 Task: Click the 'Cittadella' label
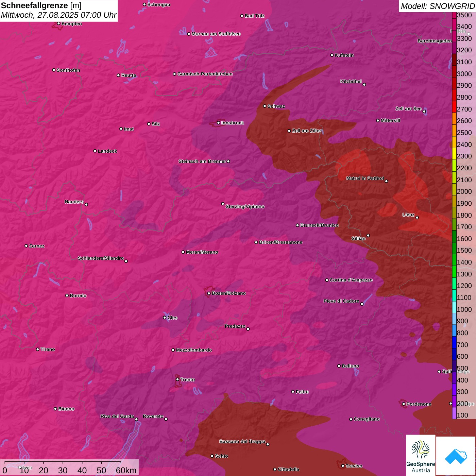click(x=288, y=469)
